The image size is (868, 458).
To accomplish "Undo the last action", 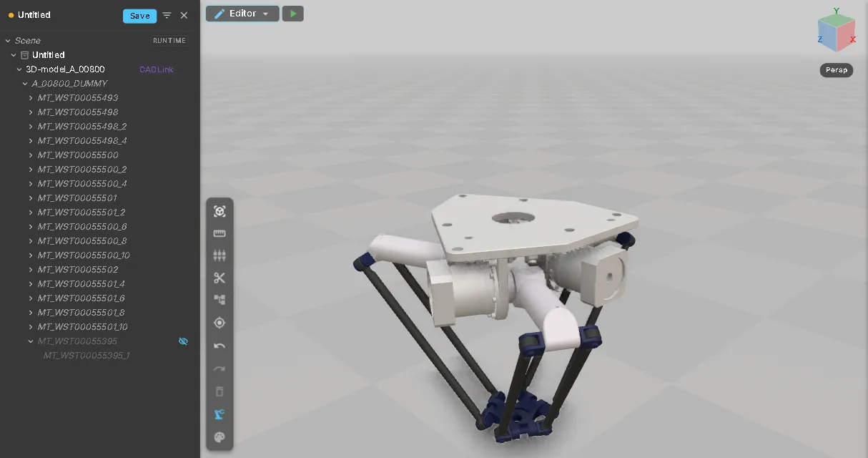I will (x=220, y=346).
